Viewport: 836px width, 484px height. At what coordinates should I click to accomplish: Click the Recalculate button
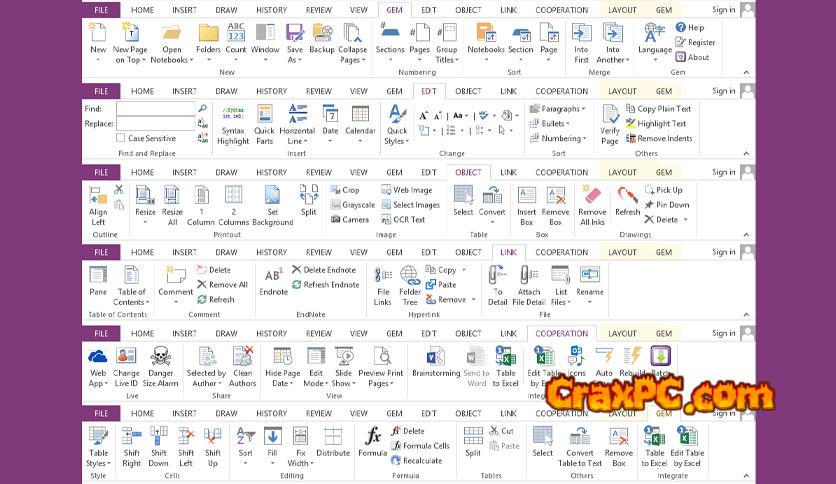pyautogui.click(x=421, y=460)
